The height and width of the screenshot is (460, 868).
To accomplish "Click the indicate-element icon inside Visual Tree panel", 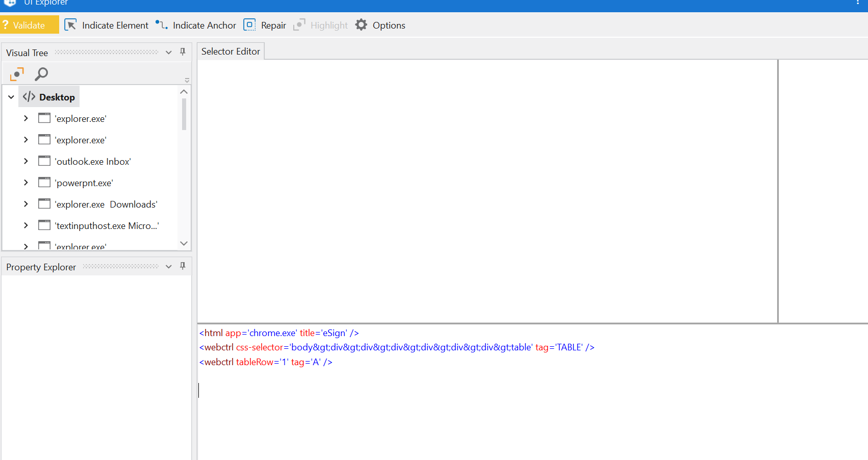I will pos(17,74).
